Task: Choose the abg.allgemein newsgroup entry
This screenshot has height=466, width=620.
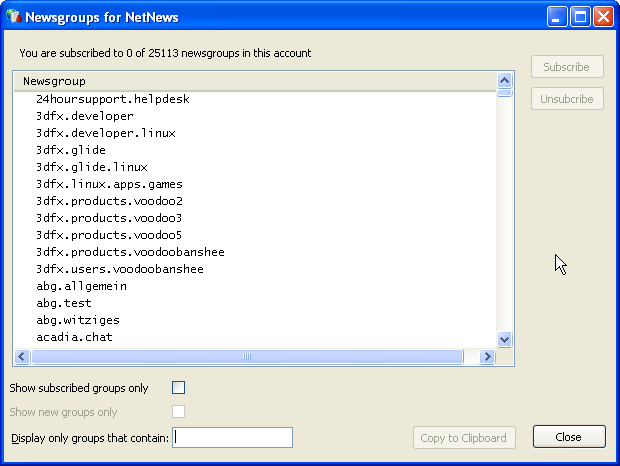Action: tap(81, 286)
